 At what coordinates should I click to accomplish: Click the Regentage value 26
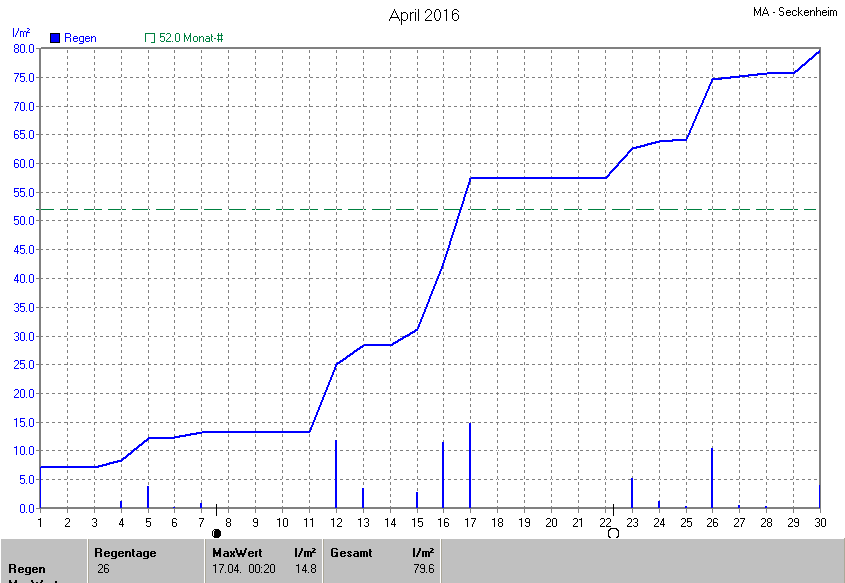pyautogui.click(x=103, y=568)
